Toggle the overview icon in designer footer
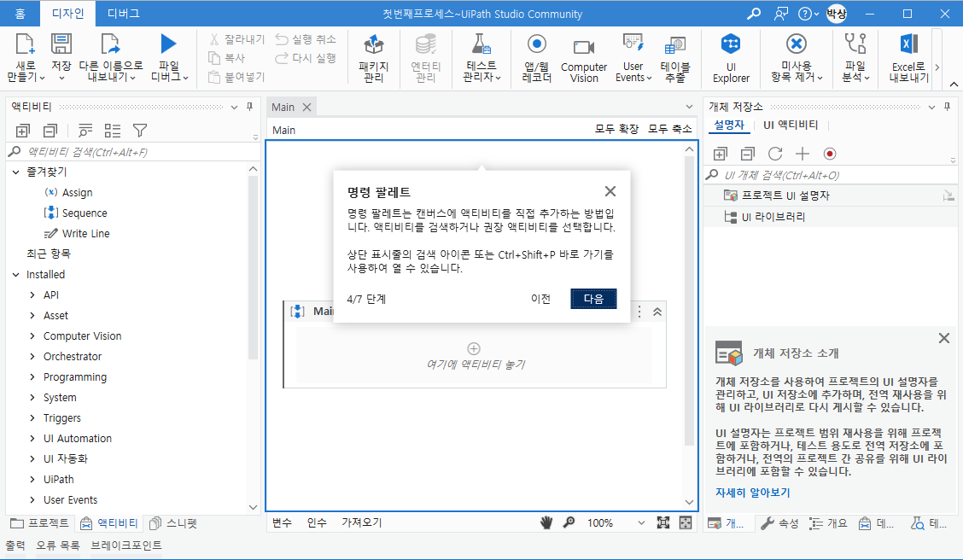 pyautogui.click(x=686, y=522)
